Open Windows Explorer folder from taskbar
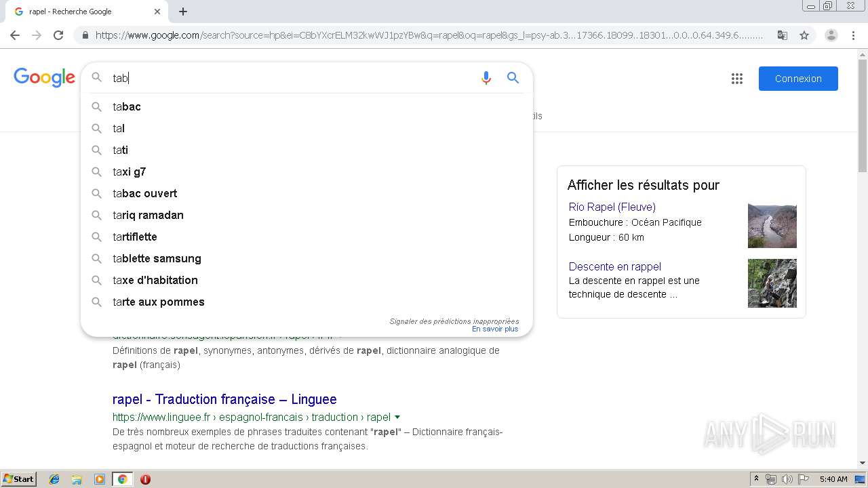 point(77,479)
